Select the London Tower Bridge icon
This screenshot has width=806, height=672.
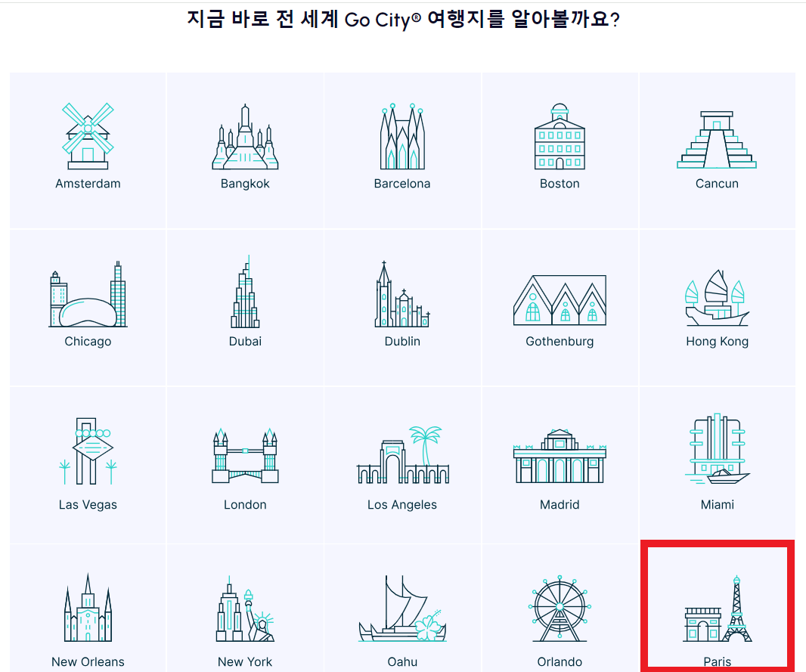[245, 455]
